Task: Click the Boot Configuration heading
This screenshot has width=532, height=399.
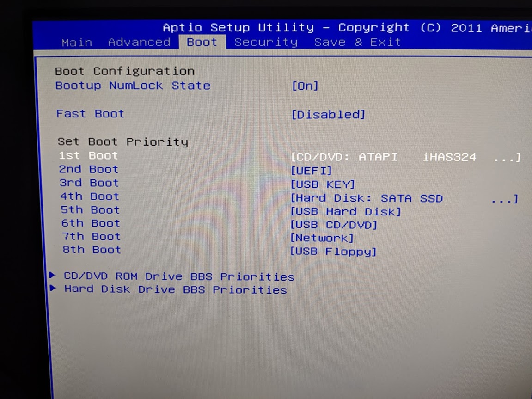Action: (124, 71)
